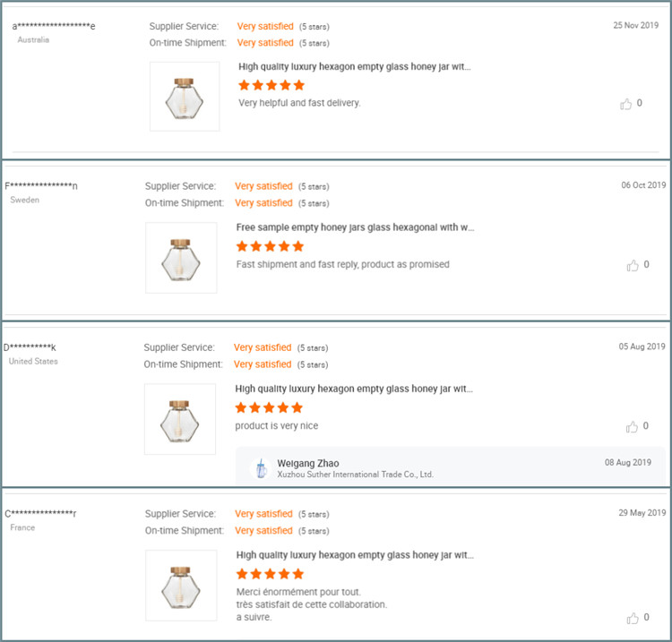Click thumbs-up on Sweden review
This screenshot has width=672, height=642.
click(633, 265)
